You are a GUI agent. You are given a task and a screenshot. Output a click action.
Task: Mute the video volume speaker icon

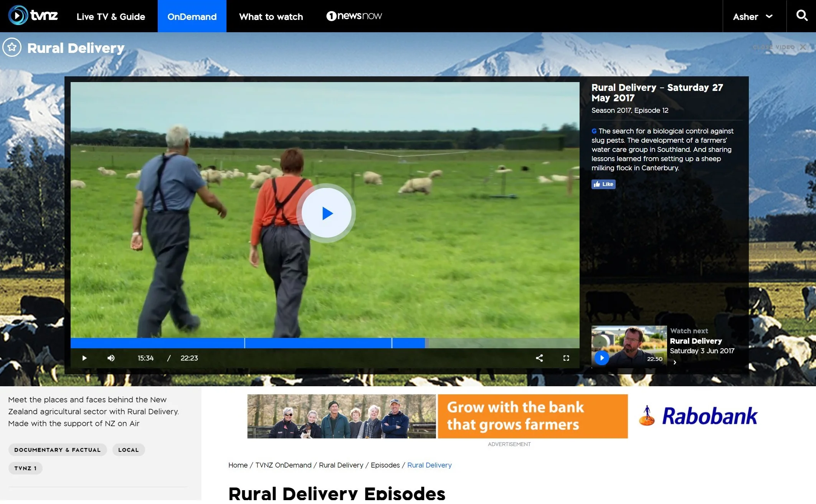click(111, 358)
